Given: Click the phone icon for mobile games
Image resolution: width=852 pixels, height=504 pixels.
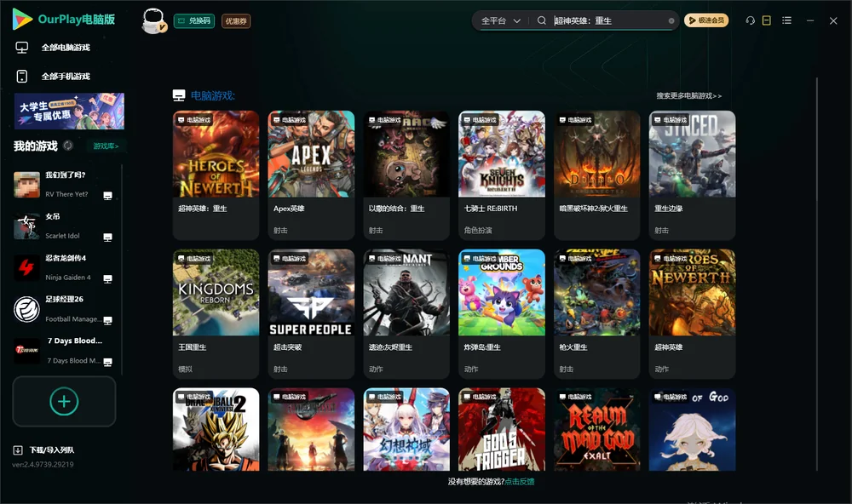Looking at the screenshot, I should point(22,76).
